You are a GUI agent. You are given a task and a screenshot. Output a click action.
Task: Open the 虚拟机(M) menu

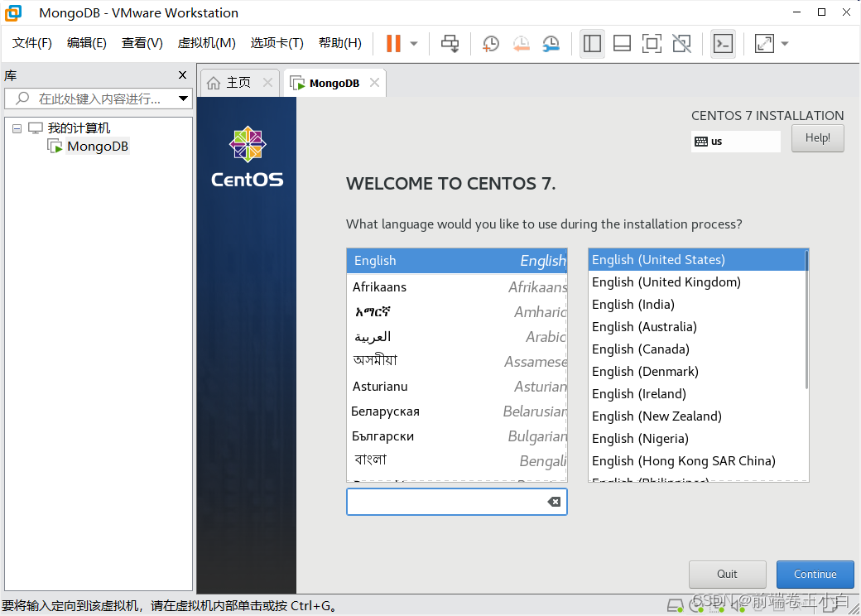[x=206, y=43]
